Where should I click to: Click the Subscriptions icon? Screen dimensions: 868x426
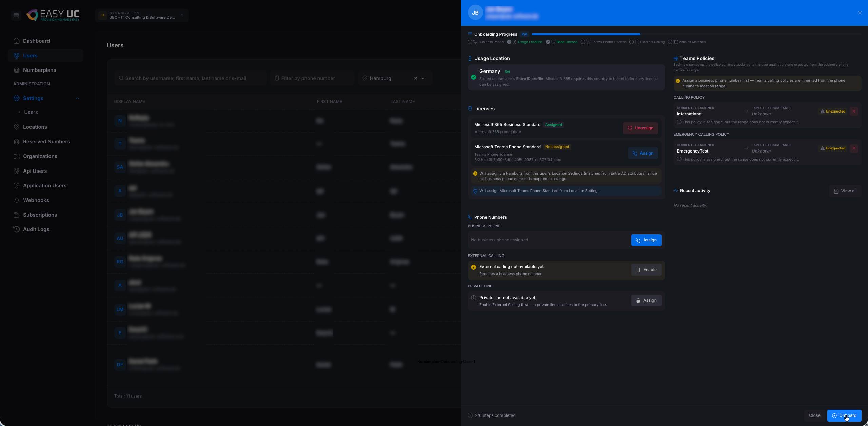point(16,215)
